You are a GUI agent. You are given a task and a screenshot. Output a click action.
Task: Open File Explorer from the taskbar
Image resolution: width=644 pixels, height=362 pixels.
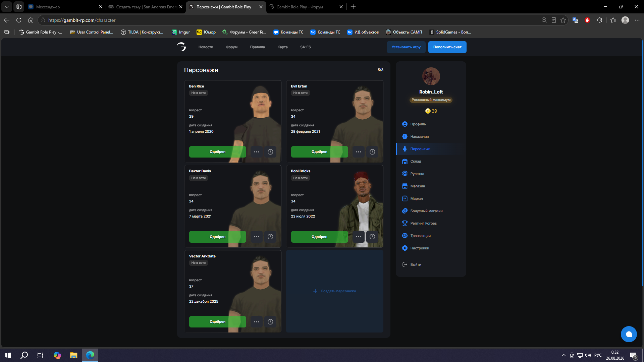click(x=73, y=355)
